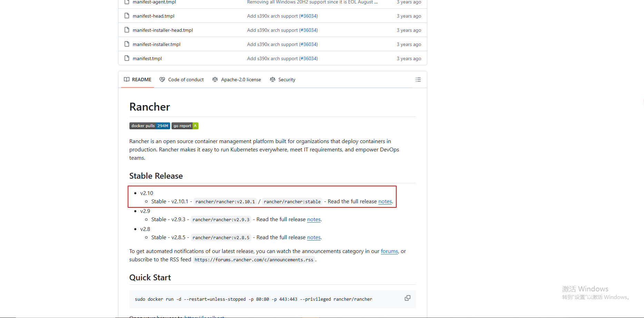Click file icon beside manifest-installer-head.tmpl
The image size is (644, 318).
(x=127, y=30)
